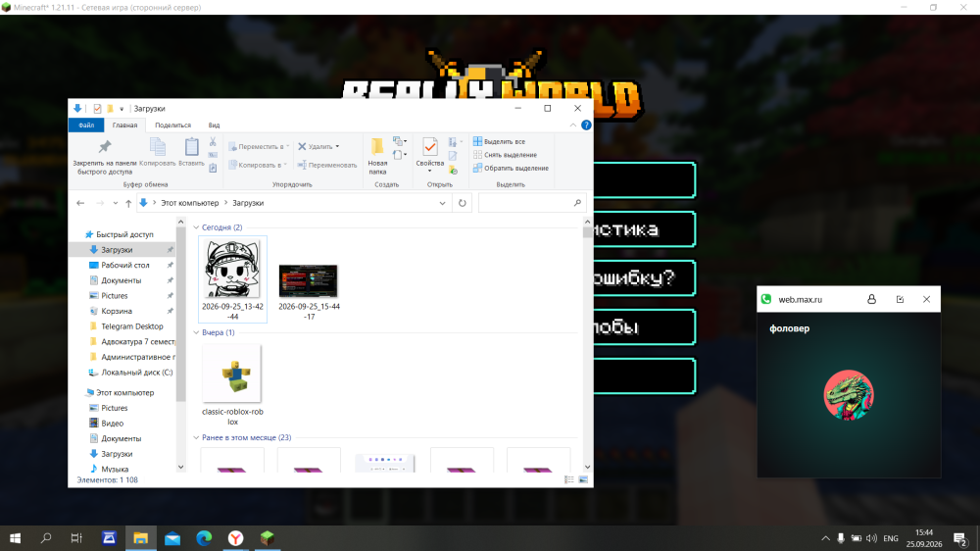
Task: Open the arrow under Свойства
Action: pyautogui.click(x=429, y=171)
